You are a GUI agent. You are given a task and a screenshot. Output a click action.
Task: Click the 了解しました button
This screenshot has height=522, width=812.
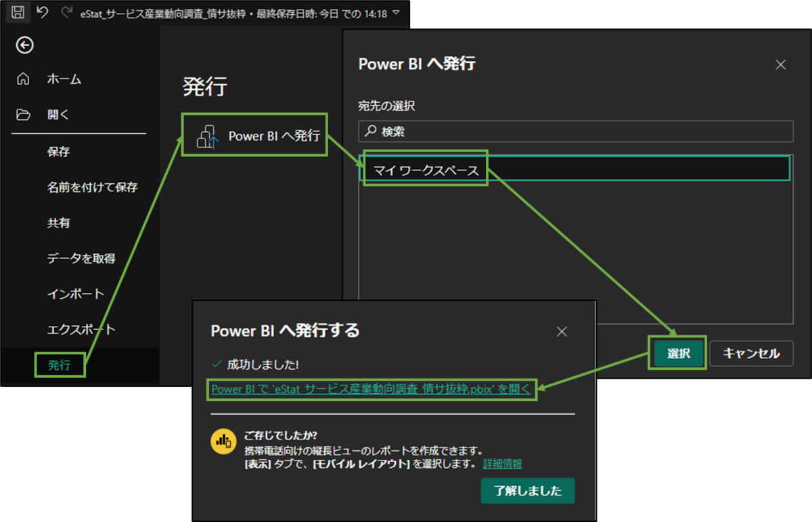[528, 491]
